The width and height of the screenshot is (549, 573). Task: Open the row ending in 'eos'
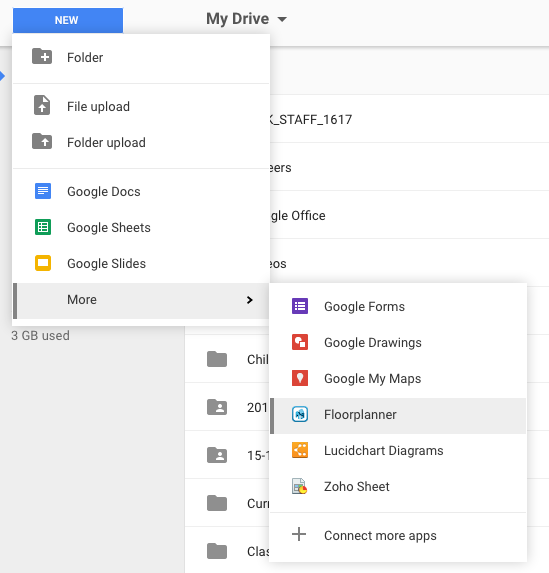tap(409, 263)
